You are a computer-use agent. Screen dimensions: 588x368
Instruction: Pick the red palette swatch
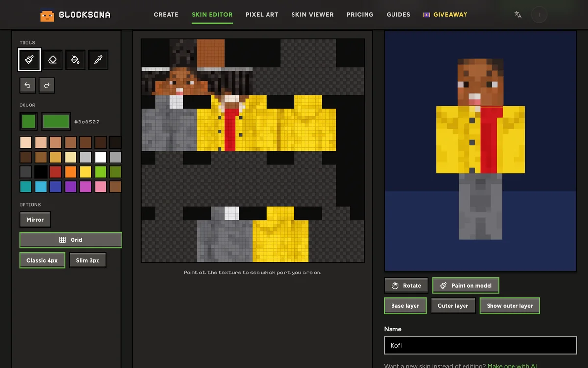(56, 172)
